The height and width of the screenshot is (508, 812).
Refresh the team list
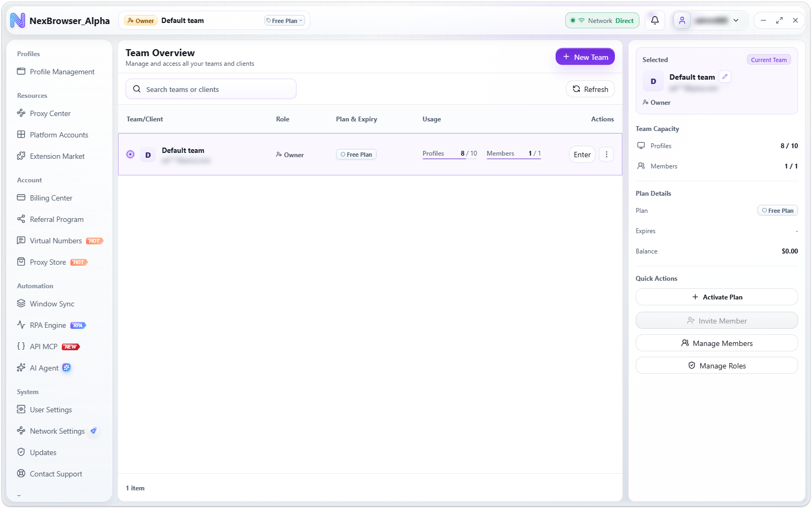(x=590, y=89)
